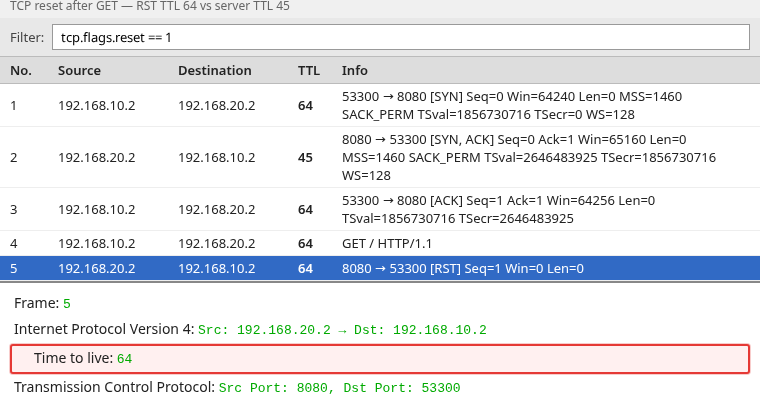
Task: Click the Internet Protocol Version 4 detail line
Action: [250, 330]
